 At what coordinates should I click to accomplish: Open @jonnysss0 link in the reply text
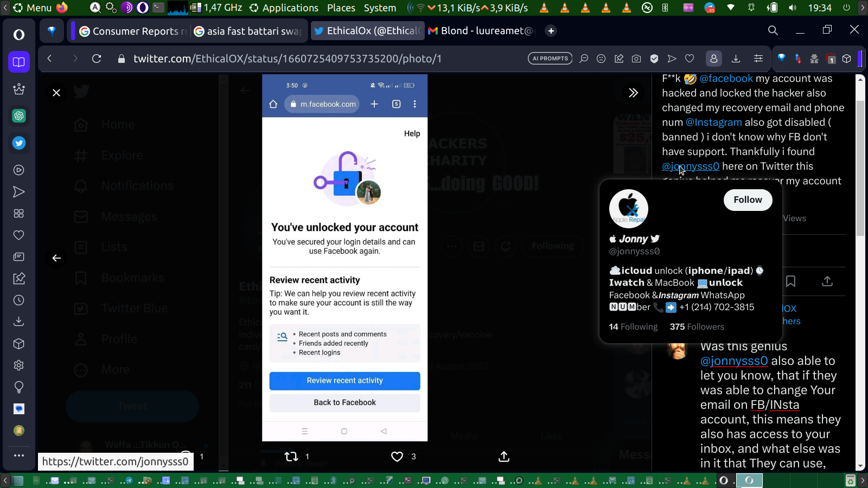click(x=734, y=361)
